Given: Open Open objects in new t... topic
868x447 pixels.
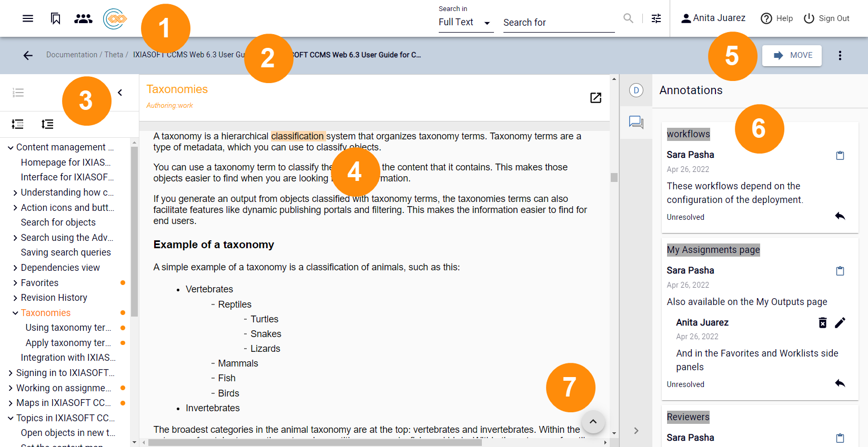Looking at the screenshot, I should coord(68,433).
